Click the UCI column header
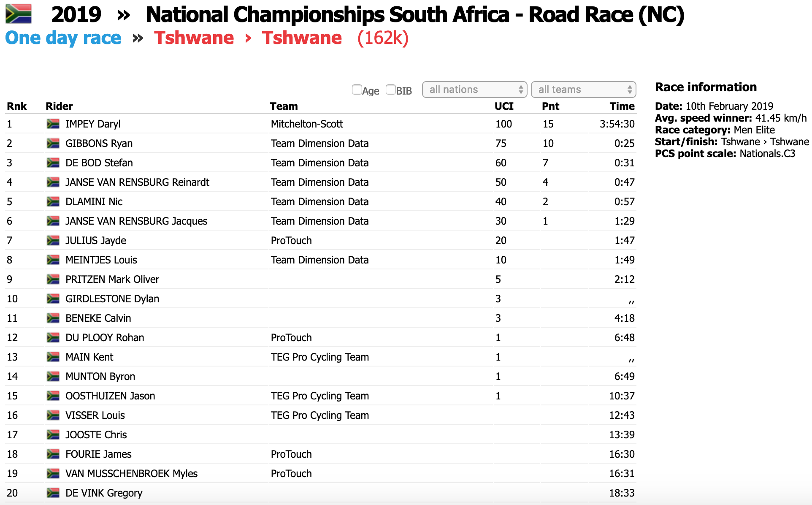Image resolution: width=812 pixels, height=505 pixels. coord(504,106)
